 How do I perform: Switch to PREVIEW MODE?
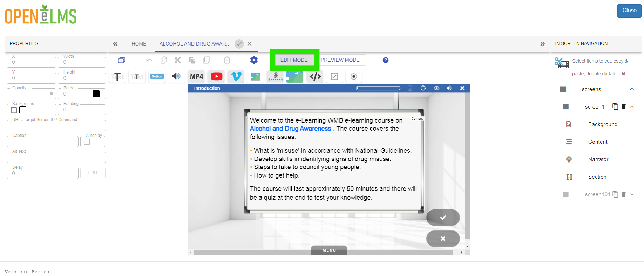tap(340, 60)
